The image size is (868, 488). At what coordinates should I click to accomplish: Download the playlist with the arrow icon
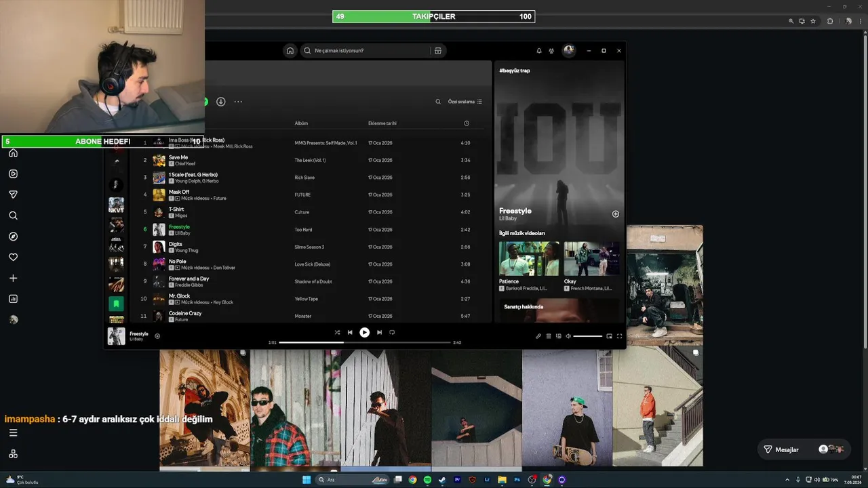[220, 102]
